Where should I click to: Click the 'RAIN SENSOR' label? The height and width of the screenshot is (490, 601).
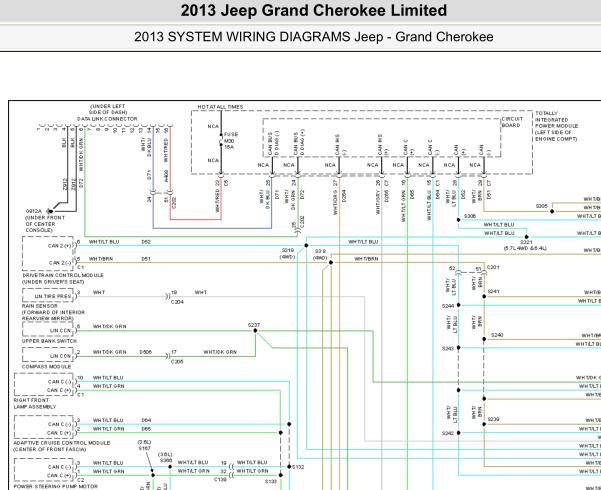[39, 306]
